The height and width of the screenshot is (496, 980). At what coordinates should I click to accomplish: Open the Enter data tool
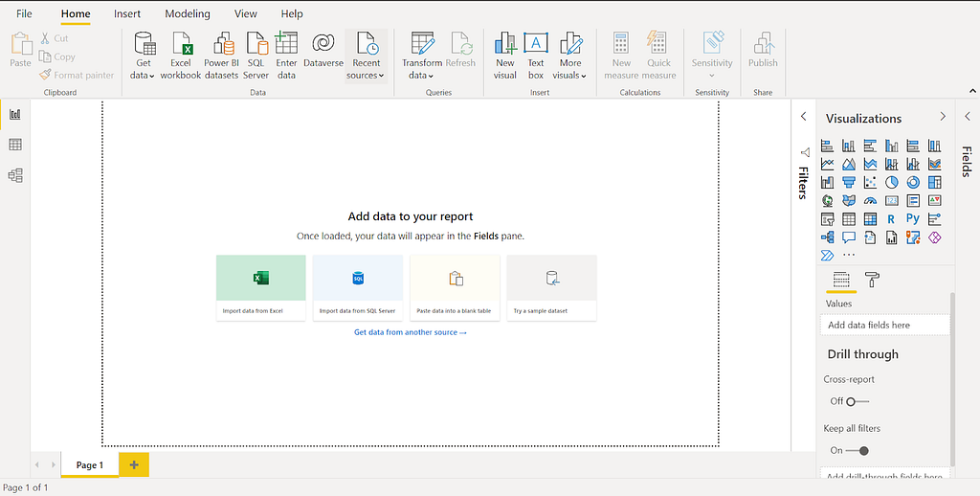click(x=286, y=56)
